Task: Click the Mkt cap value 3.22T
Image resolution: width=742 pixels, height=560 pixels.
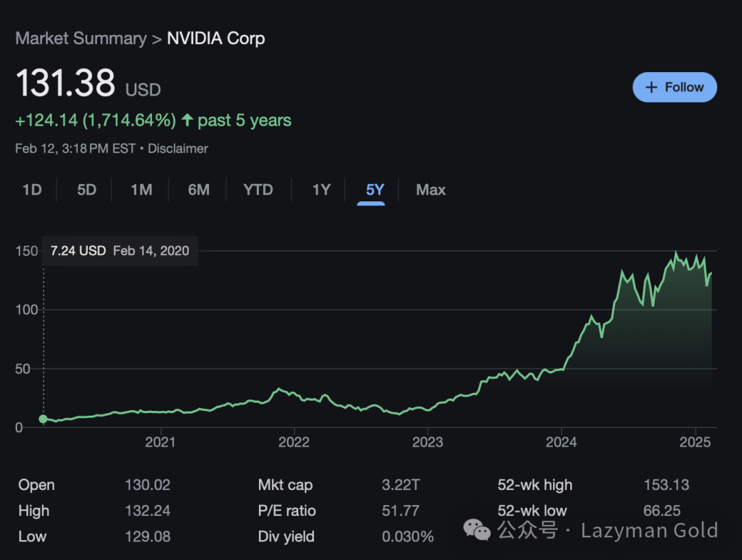Action: 401,485
